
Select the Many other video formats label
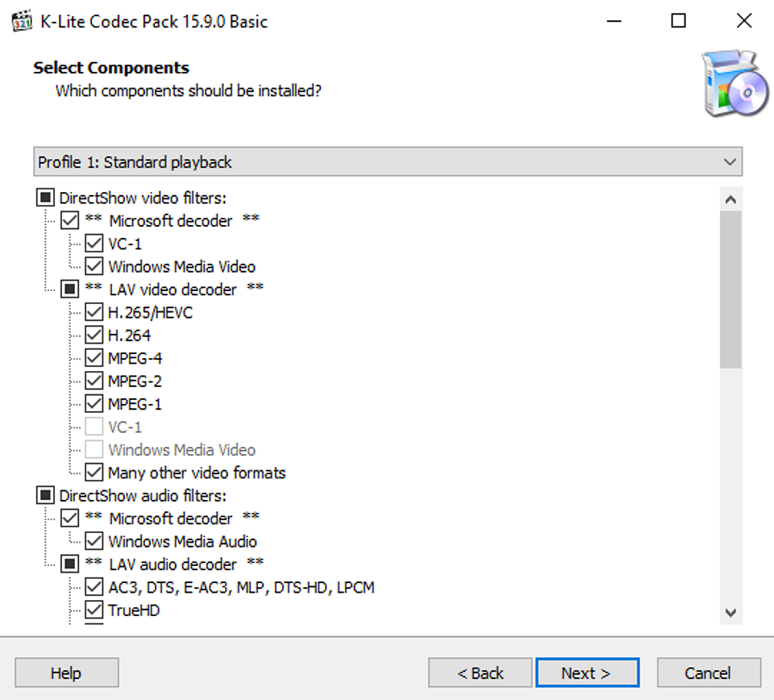[197, 473]
